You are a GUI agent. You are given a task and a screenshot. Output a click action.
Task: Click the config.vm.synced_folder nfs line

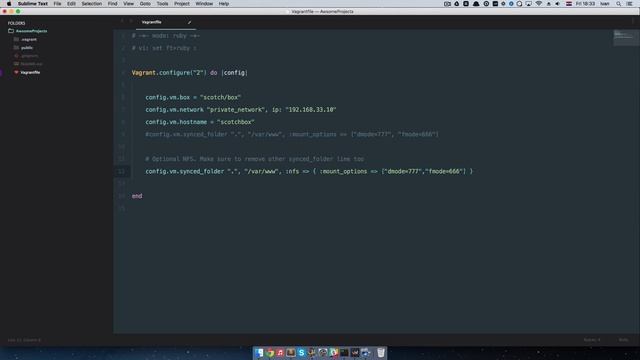pyautogui.click(x=309, y=171)
